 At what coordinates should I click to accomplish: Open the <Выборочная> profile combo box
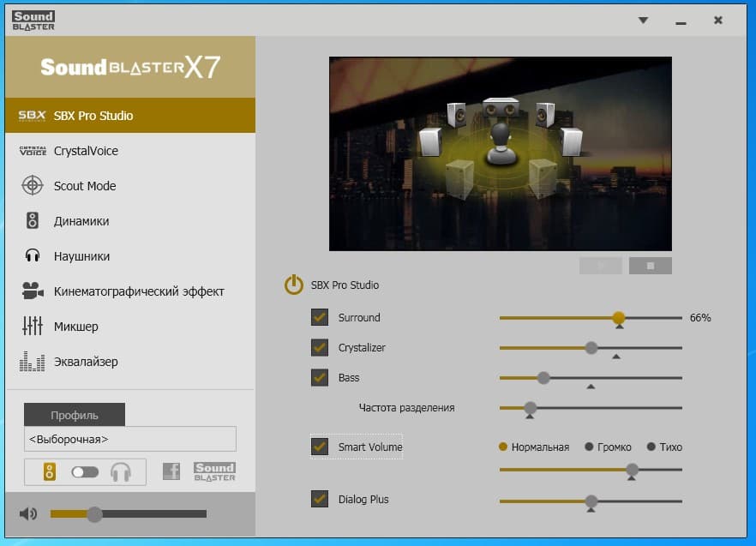[x=130, y=439]
